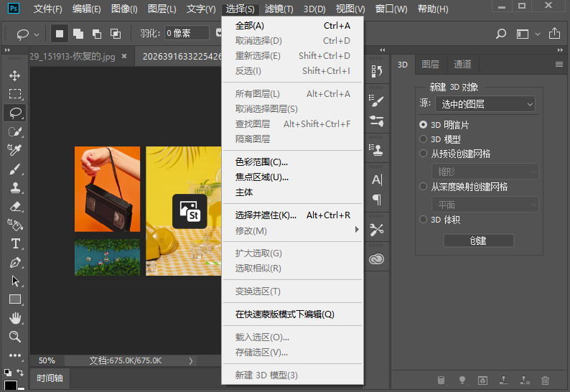Expand the status bar info arrow
The image size is (570, 392).
coord(190,360)
